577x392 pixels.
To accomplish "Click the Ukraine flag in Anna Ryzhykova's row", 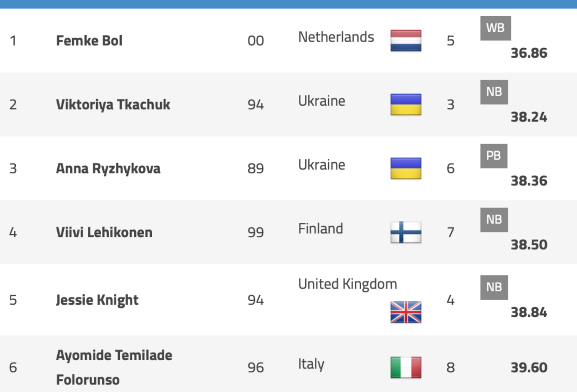I will (x=406, y=168).
